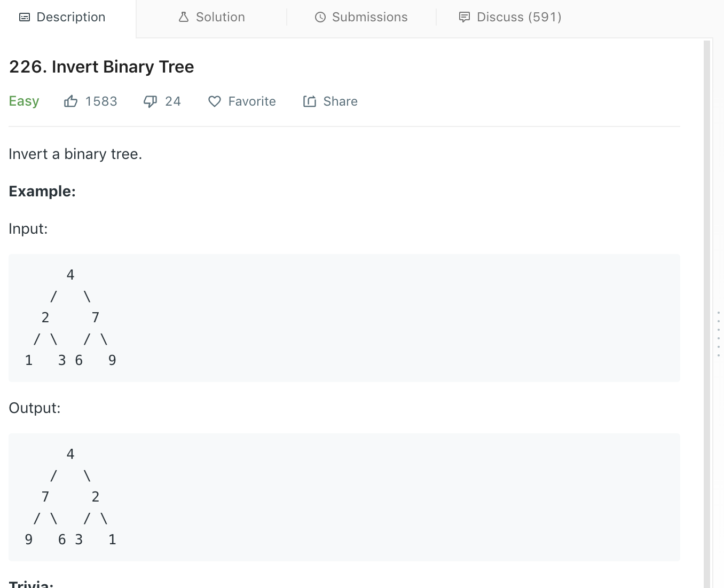The image size is (724, 588).
Task: Click root node 4 in Input tree
Action: pos(70,275)
